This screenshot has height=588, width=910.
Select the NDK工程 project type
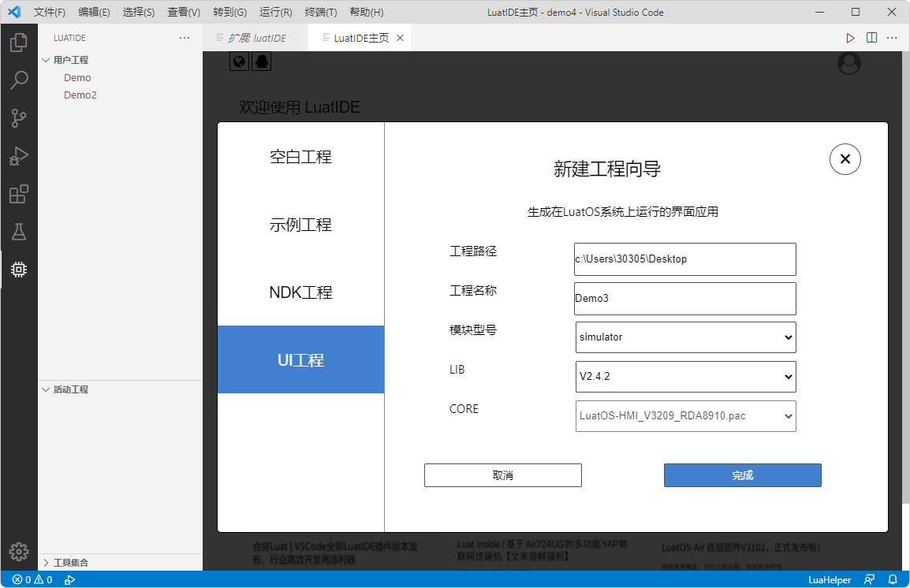[300, 292]
